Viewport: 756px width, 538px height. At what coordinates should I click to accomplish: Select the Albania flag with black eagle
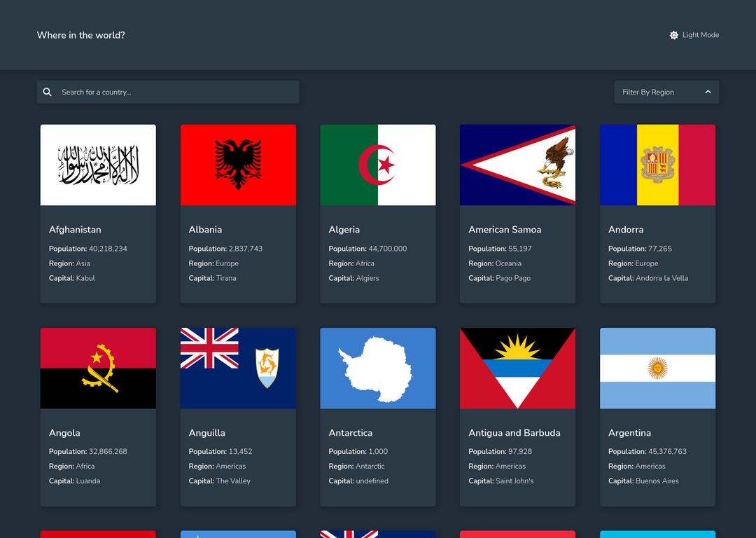point(238,165)
